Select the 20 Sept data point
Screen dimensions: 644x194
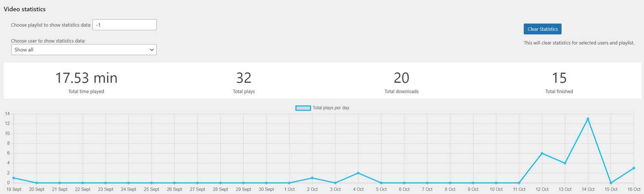tap(36, 183)
